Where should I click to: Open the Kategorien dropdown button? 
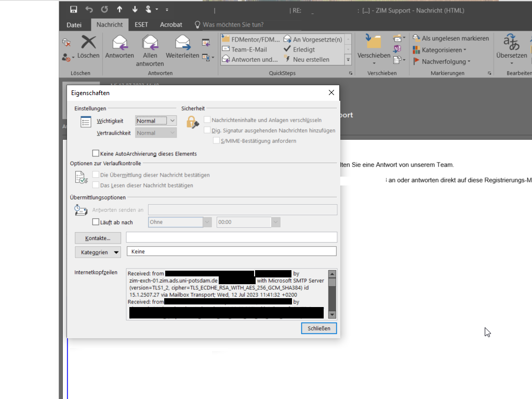tap(98, 252)
